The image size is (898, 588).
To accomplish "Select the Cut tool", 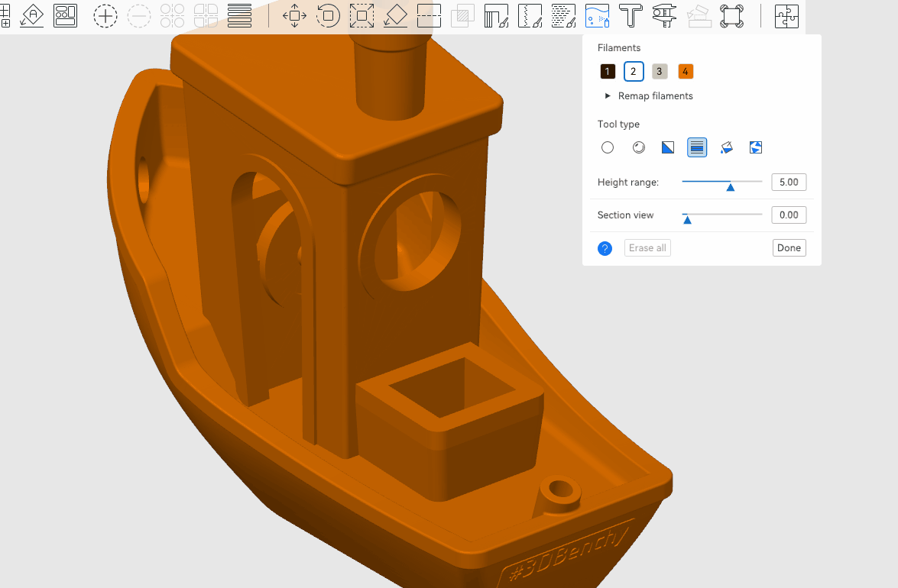I will [429, 15].
